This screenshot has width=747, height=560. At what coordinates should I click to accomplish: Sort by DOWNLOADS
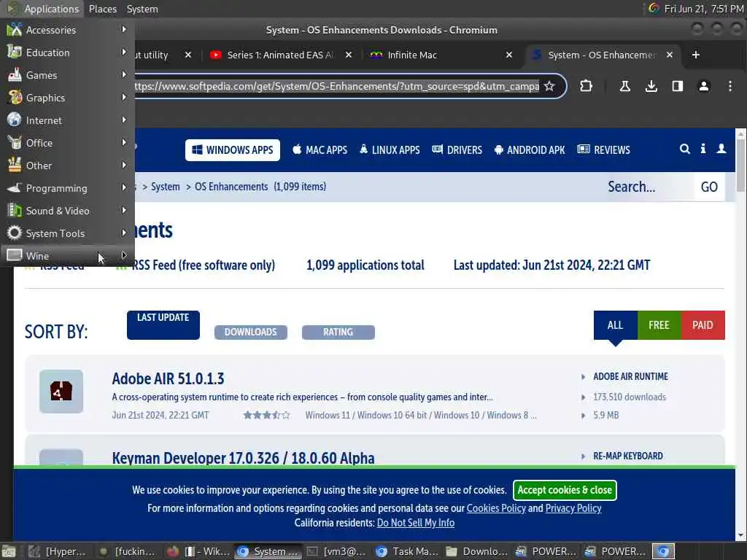(x=251, y=332)
